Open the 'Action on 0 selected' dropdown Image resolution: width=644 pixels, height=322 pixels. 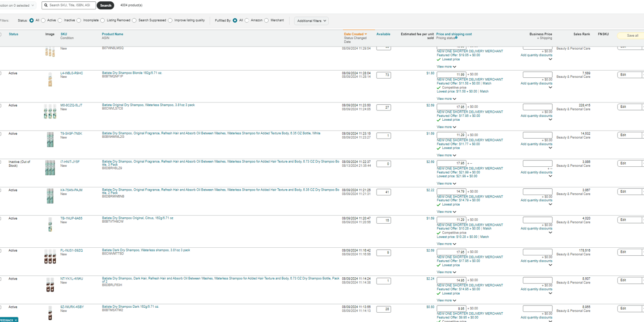point(17,5)
